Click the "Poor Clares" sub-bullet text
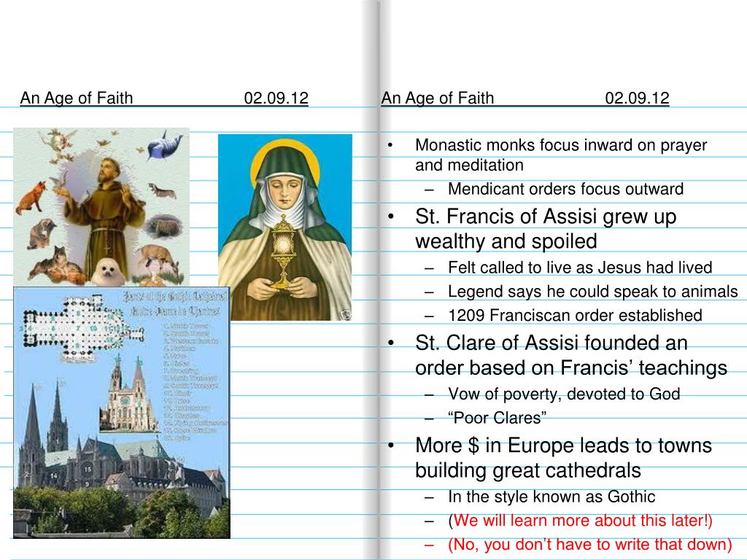747x560 pixels. coord(498,418)
